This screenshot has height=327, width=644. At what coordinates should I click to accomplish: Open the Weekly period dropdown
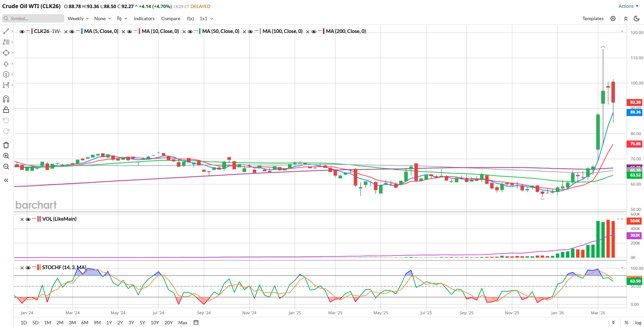point(78,19)
